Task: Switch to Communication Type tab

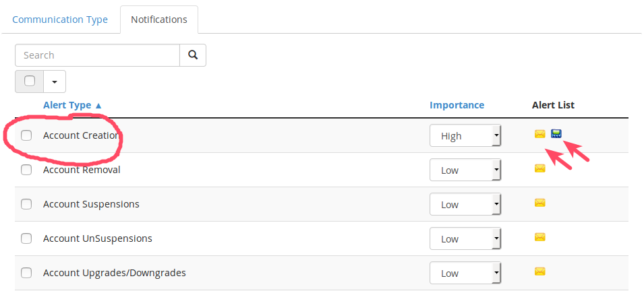Action: pos(60,20)
